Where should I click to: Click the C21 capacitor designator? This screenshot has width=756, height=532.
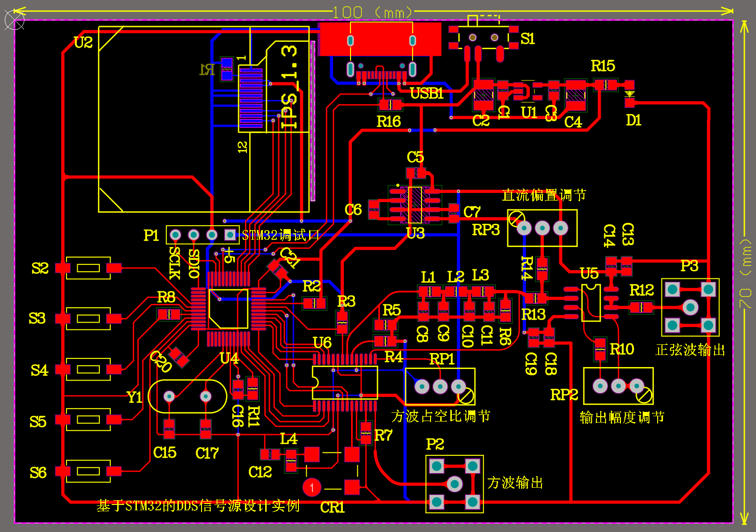point(290,258)
